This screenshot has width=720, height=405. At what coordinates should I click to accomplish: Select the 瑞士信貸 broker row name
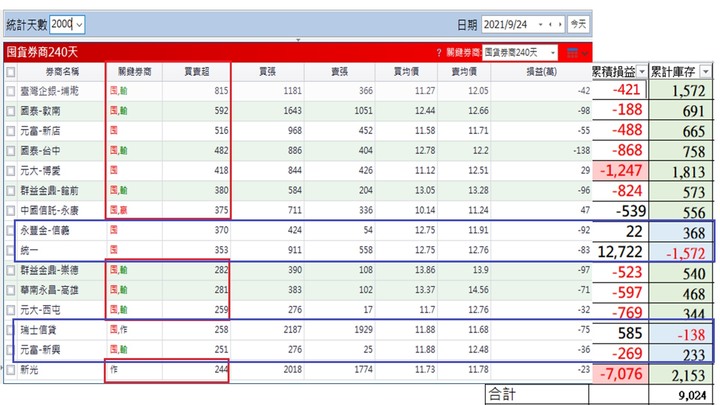coord(38,330)
